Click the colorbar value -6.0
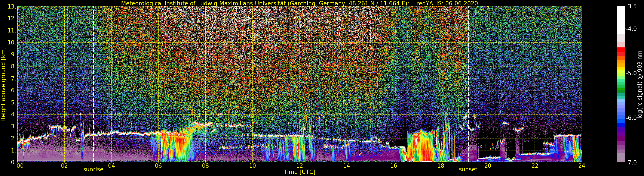Image resolution: width=644 pixels, height=176 pixels. [631, 118]
